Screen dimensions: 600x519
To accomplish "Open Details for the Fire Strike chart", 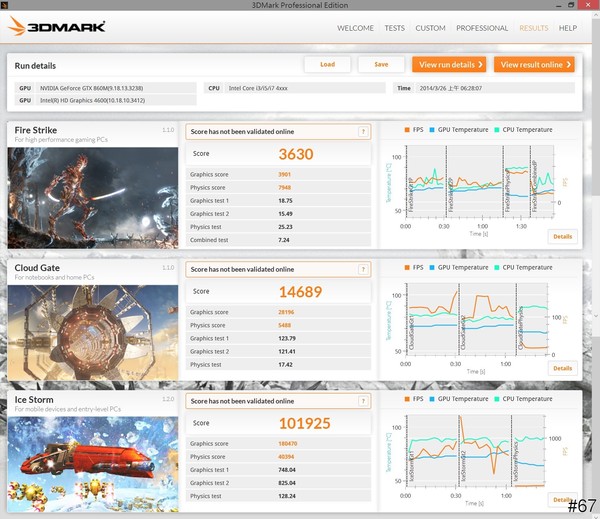I will (x=561, y=237).
